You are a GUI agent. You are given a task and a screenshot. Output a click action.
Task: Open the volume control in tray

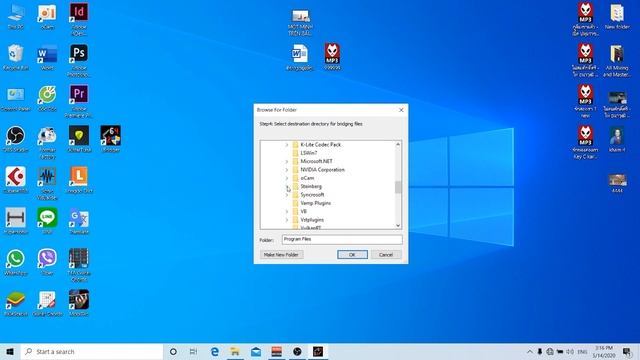tap(570, 351)
